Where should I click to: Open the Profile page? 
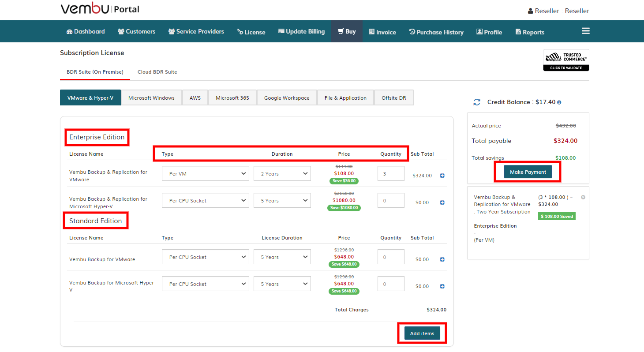[x=489, y=32]
